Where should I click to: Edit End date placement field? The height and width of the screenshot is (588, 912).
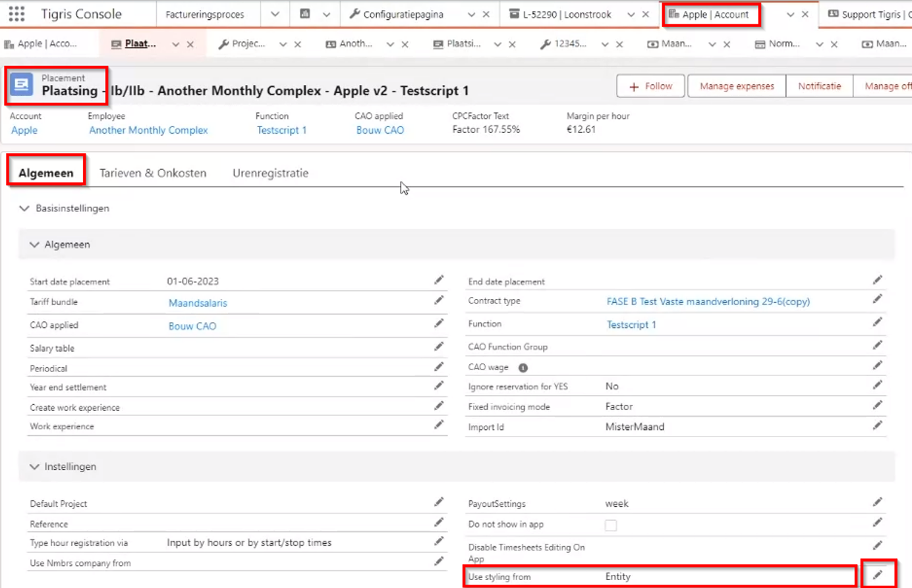click(x=878, y=280)
